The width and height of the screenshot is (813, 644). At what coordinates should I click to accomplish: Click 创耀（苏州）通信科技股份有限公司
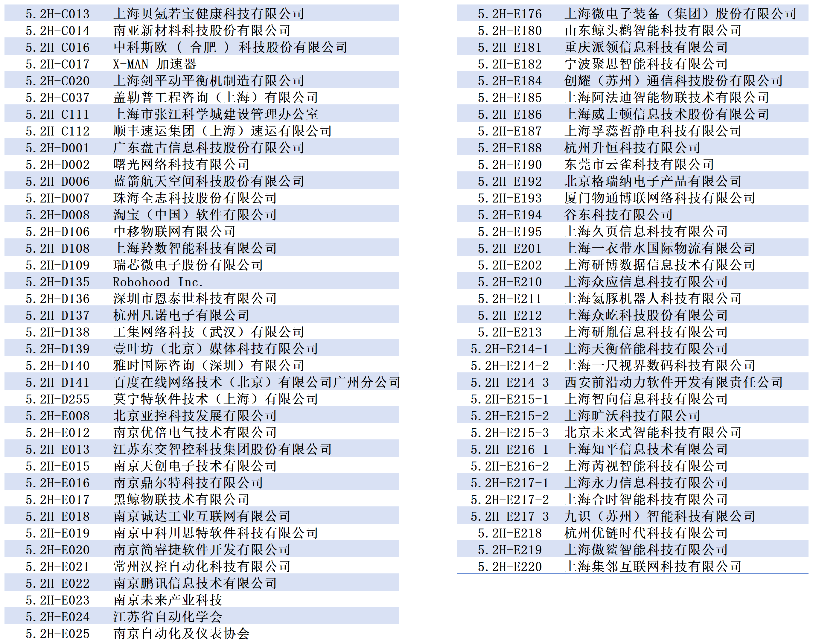coord(674,81)
